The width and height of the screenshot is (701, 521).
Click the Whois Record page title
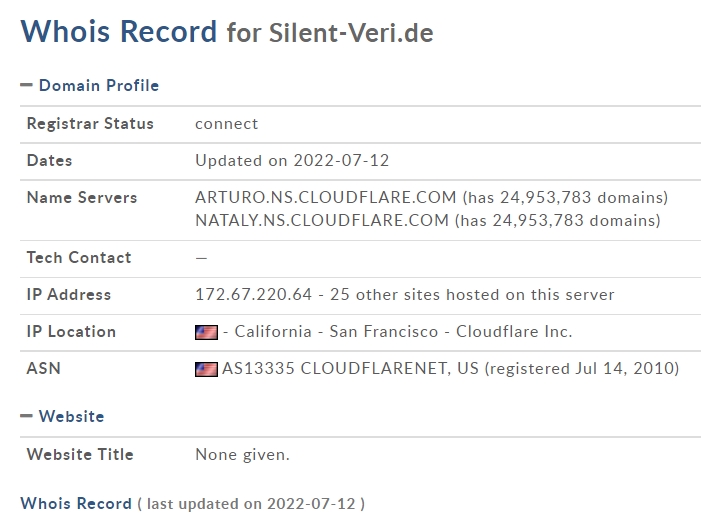pyautogui.click(x=119, y=31)
